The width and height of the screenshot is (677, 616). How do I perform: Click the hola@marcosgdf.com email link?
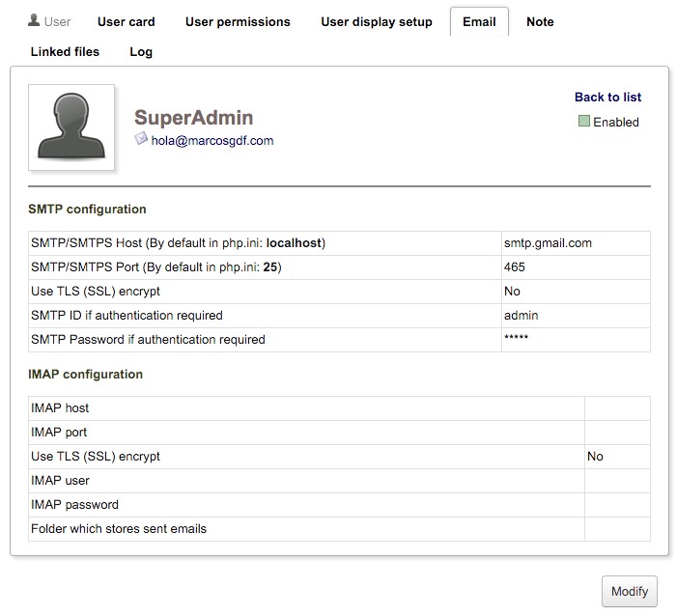coord(212,140)
